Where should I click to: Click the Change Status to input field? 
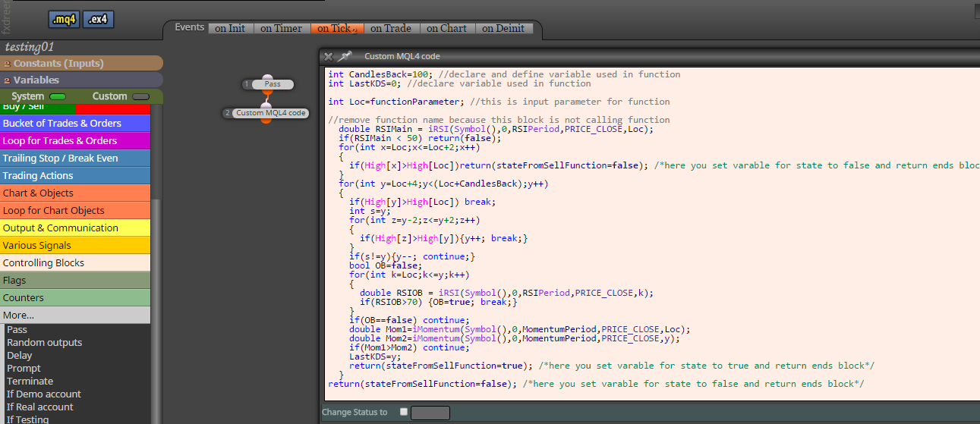(430, 413)
